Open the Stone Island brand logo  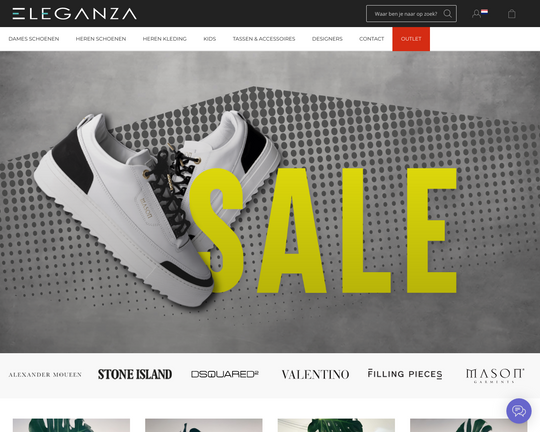click(135, 374)
